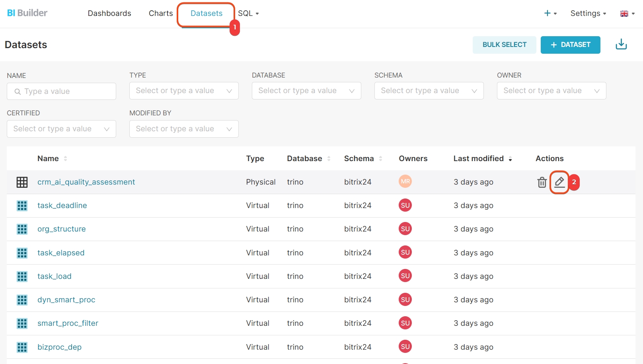The image size is (643, 364).
Task: Click the edit pencil icon for crm_ai_quality_assessment
Action: (559, 182)
